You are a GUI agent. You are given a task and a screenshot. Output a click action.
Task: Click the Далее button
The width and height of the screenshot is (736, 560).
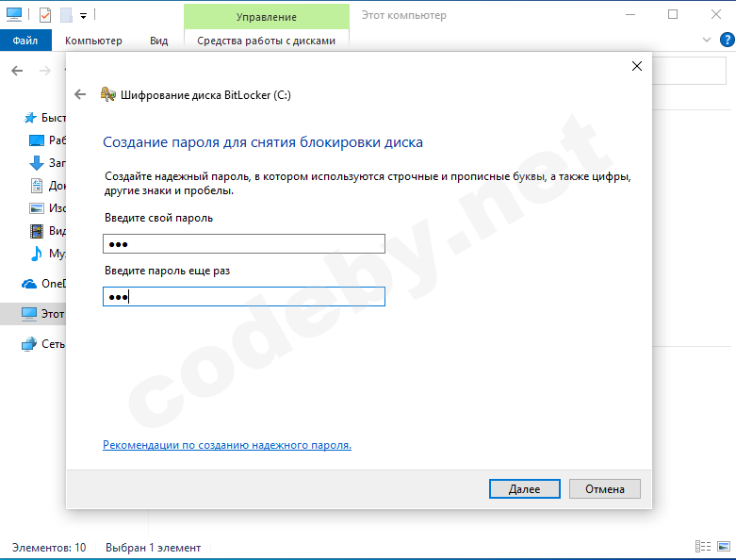pyautogui.click(x=524, y=488)
